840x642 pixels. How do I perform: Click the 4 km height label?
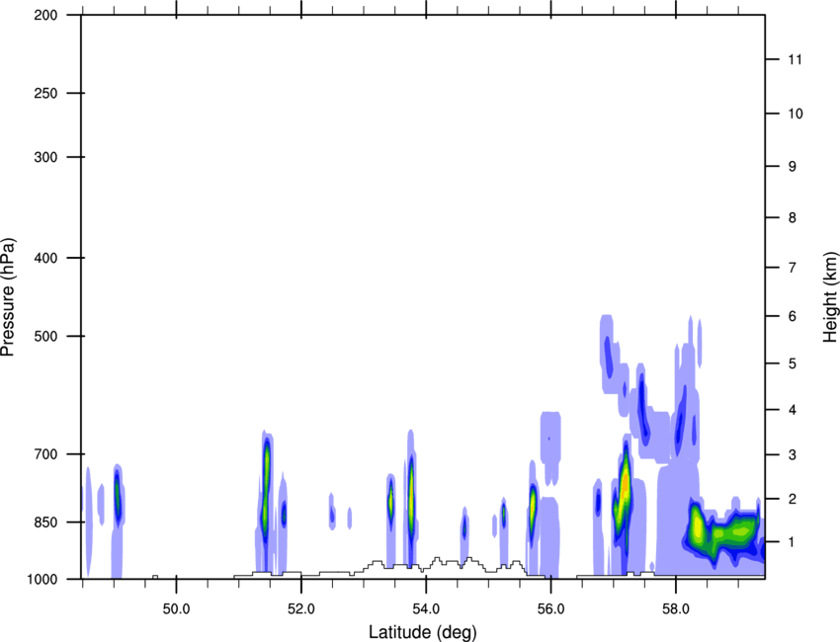[793, 410]
